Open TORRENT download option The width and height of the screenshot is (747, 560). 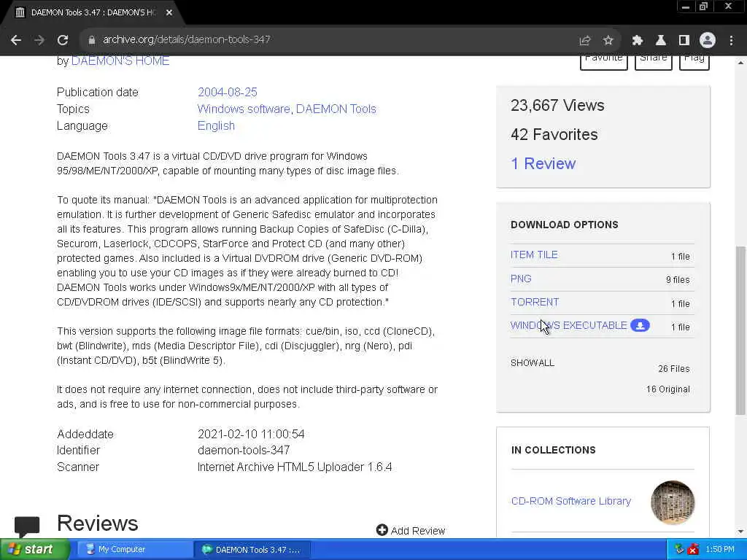click(535, 303)
